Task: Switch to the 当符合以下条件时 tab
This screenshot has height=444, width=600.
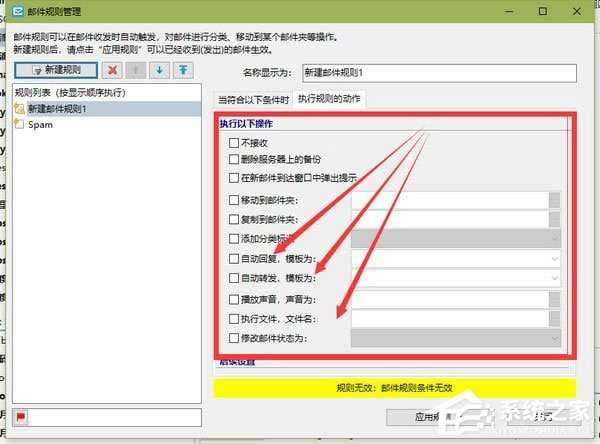Action: click(253, 100)
